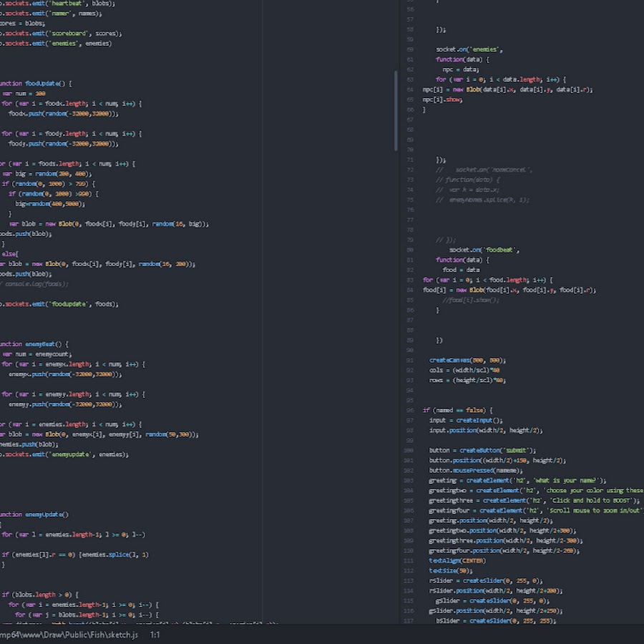Open go-to-line via the 1:1 cursor position
The height and width of the screenshot is (644, 644).
[x=155, y=635]
